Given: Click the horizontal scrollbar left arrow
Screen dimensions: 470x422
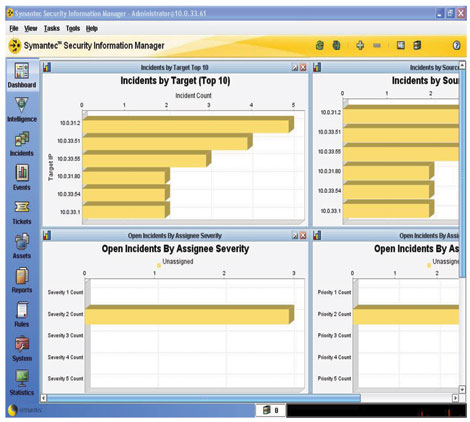Looking at the screenshot, I should 43,398.
